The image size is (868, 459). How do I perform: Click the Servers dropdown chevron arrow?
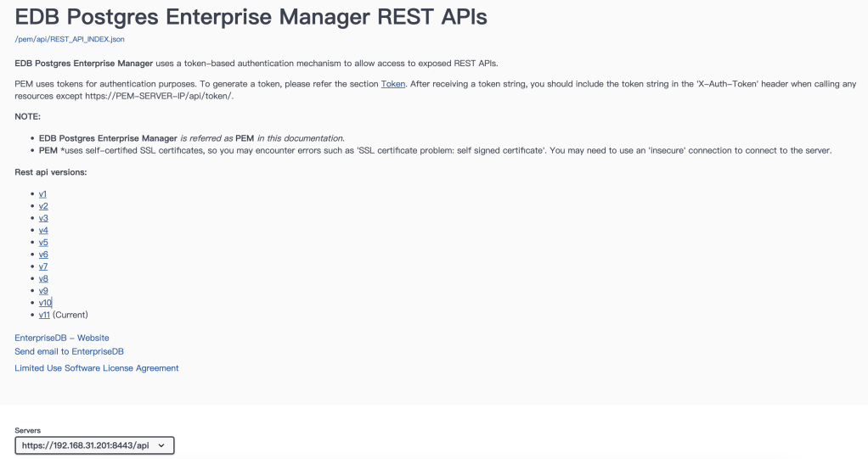coord(161,445)
